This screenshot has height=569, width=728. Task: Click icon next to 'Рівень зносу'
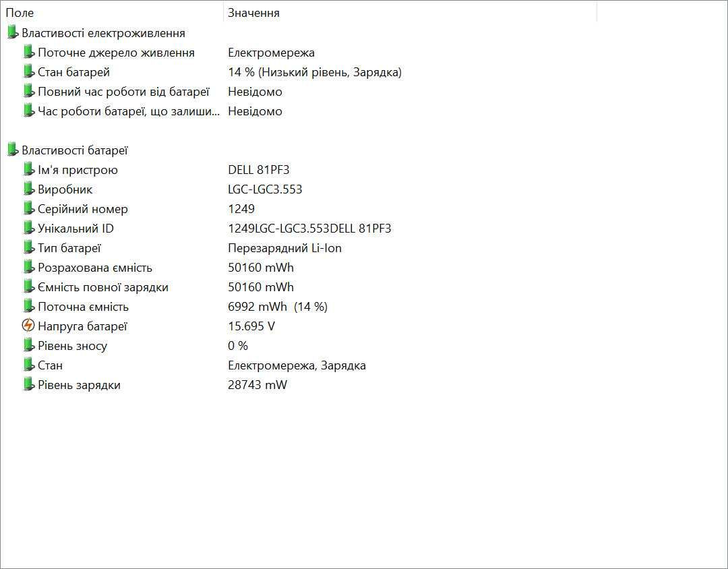point(29,345)
